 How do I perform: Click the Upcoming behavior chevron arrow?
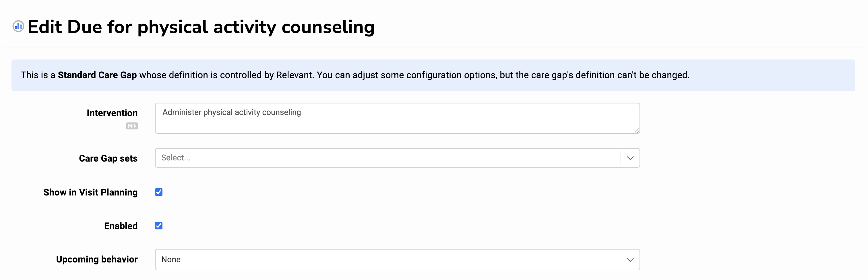point(630,260)
